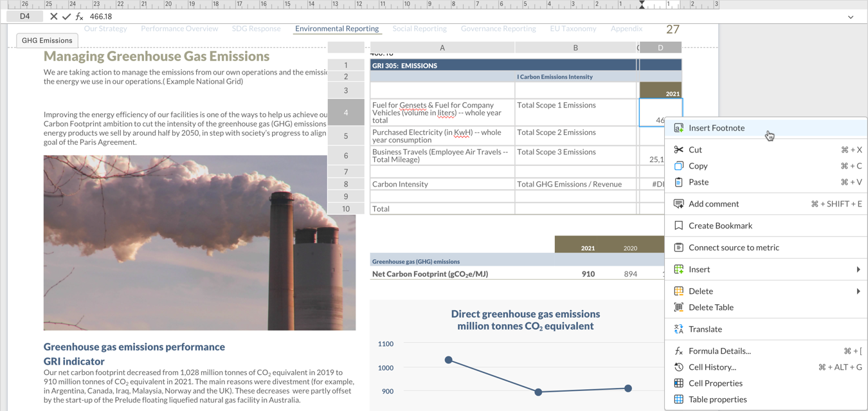Click the formula bar value 466.18
This screenshot has width=868, height=411.
pyautogui.click(x=101, y=17)
